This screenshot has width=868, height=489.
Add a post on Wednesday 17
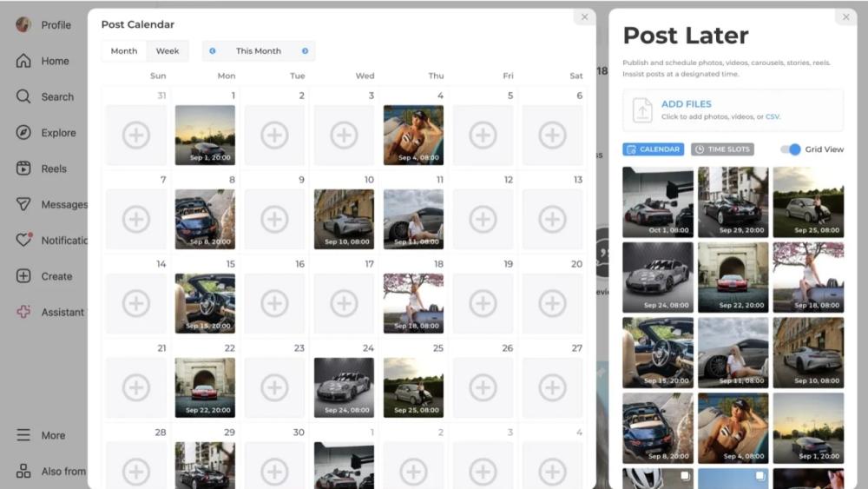(x=344, y=303)
